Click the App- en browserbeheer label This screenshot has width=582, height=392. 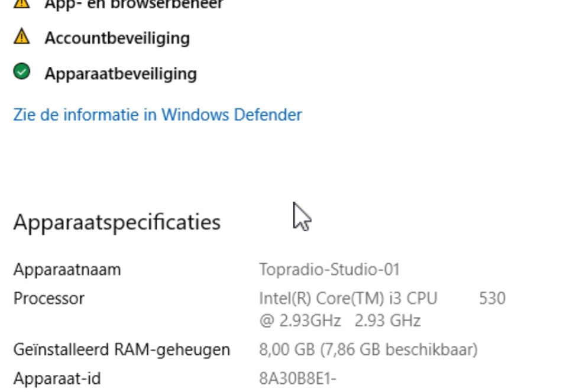pyautogui.click(x=134, y=4)
